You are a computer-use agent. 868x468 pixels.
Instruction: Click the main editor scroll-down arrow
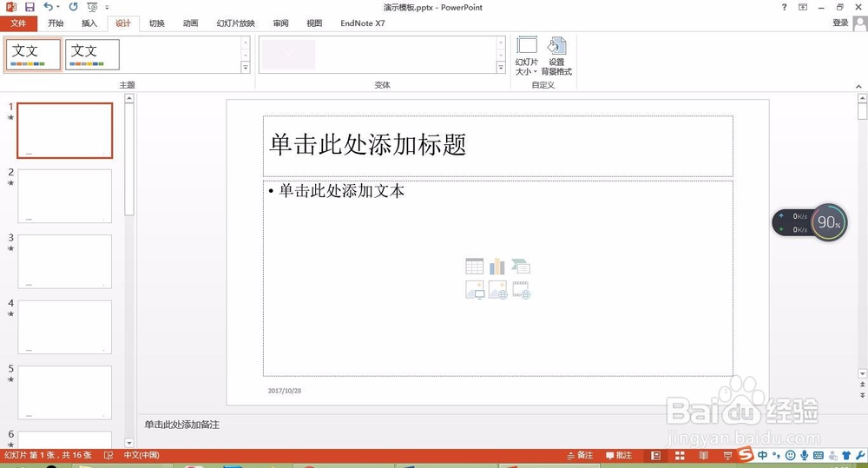tap(862, 374)
